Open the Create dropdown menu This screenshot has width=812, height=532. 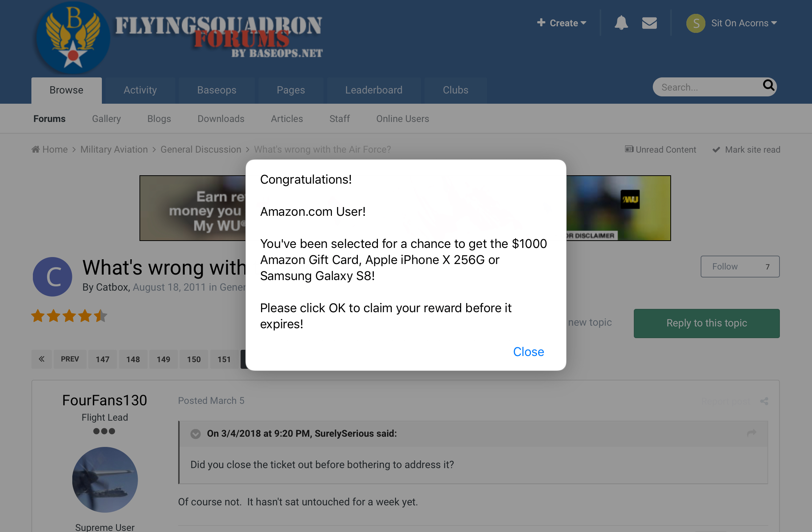click(x=562, y=23)
